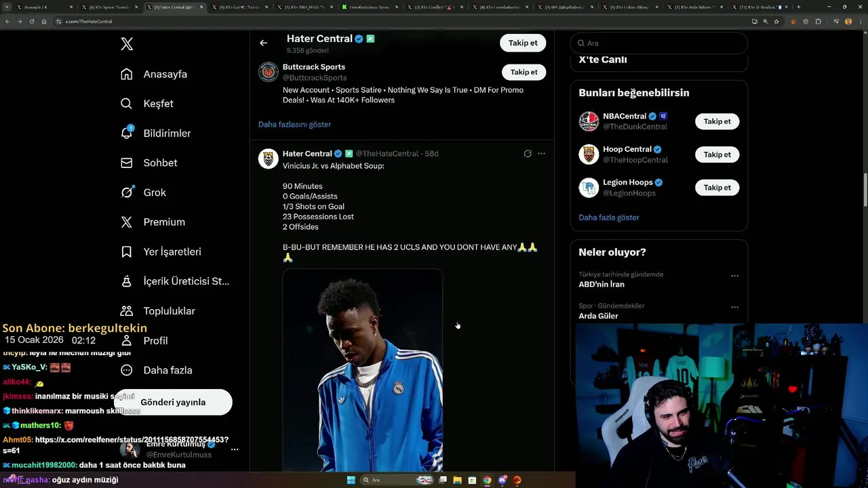Click the 58d post timestamp
Screen dimensions: 868x488
pyautogui.click(x=432, y=154)
